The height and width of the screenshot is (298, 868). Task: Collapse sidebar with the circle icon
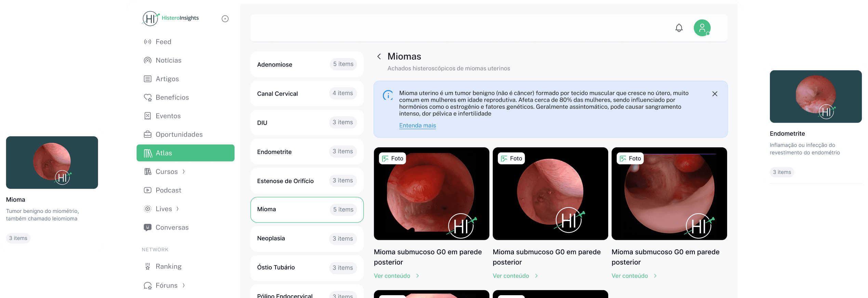click(225, 19)
